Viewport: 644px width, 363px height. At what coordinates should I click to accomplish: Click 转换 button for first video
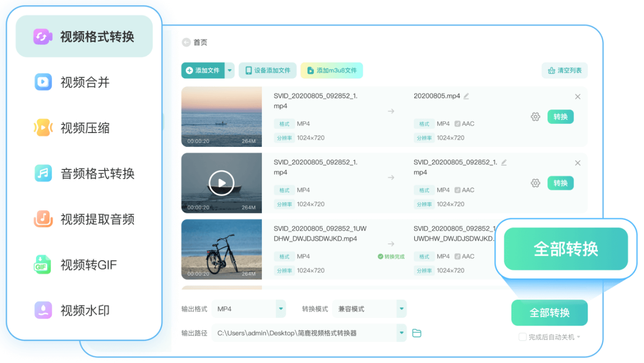point(560,117)
